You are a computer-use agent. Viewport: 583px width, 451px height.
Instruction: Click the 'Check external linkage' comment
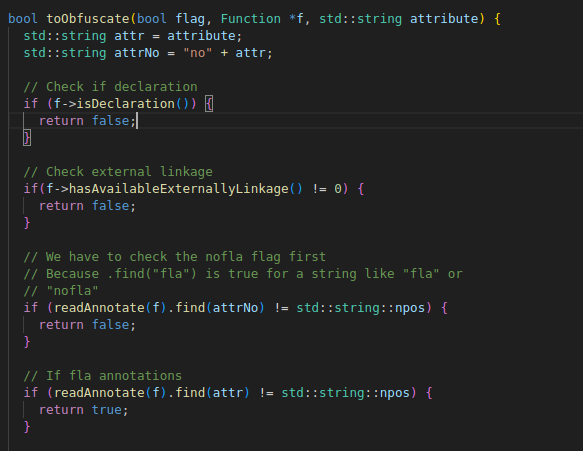point(118,172)
